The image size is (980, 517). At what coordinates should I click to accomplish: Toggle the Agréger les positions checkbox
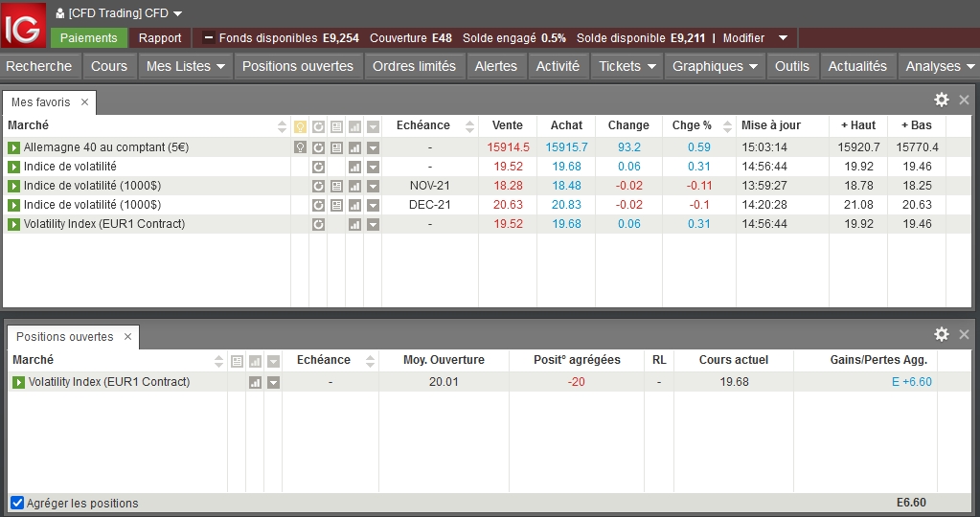[17, 503]
